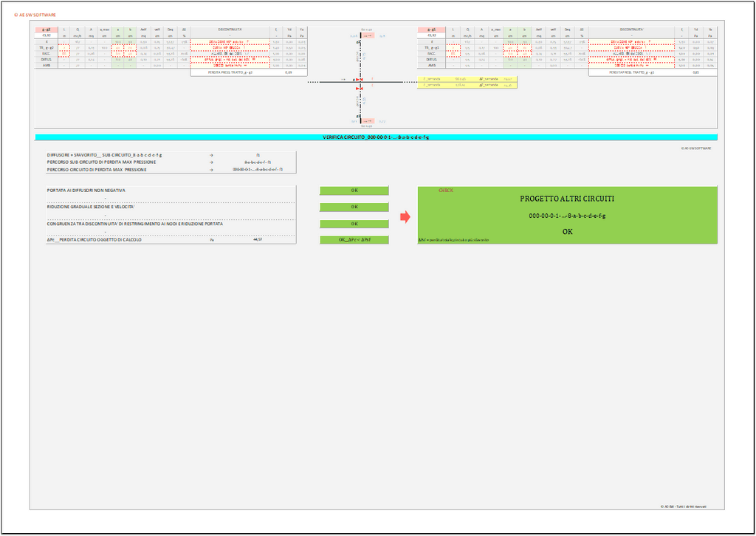The width and height of the screenshot is (756, 536).
Task: Click the upper yellow row beside the duct diagram
Action: 467,78
